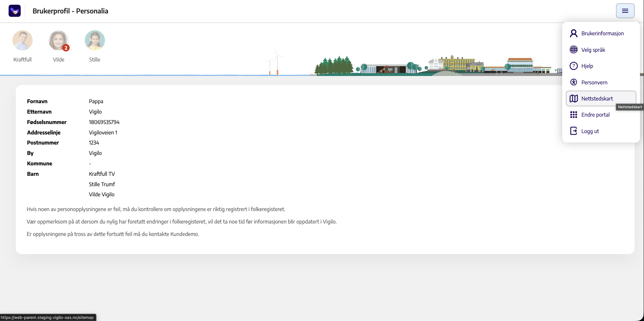The width and height of the screenshot is (644, 321).
Task: Click the Fornavn field label
Action: click(37, 101)
